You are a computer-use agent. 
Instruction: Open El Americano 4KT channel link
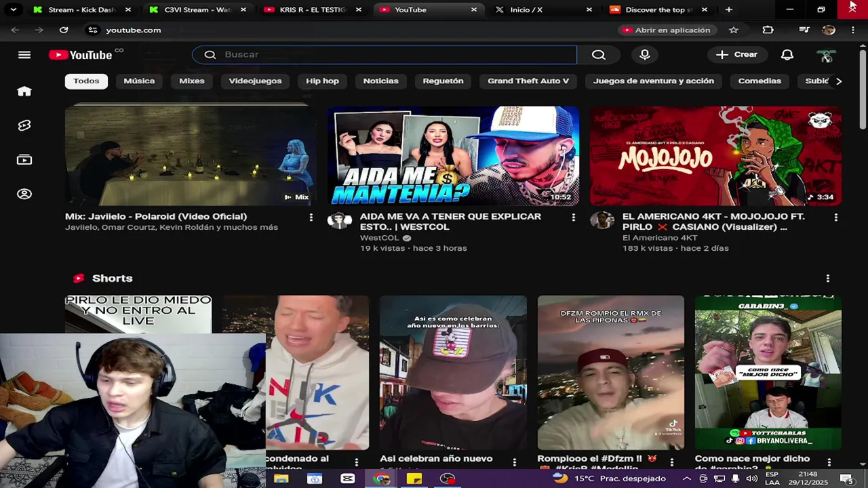click(660, 238)
